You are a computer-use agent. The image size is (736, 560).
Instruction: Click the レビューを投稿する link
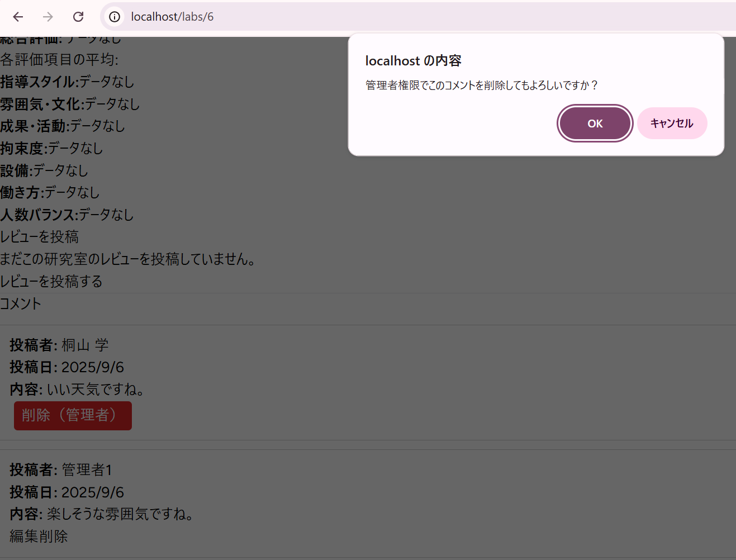(x=51, y=281)
